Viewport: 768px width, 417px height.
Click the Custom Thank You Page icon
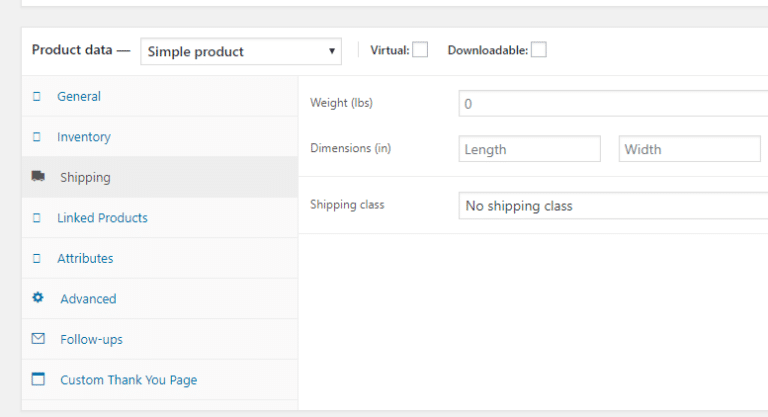click(x=38, y=380)
